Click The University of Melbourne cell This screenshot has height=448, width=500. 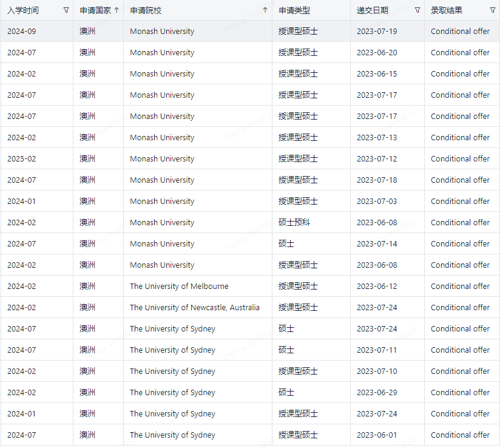click(179, 287)
